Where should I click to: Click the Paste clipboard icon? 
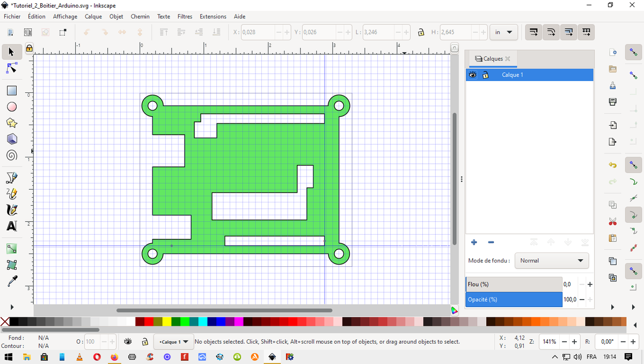coord(613,238)
